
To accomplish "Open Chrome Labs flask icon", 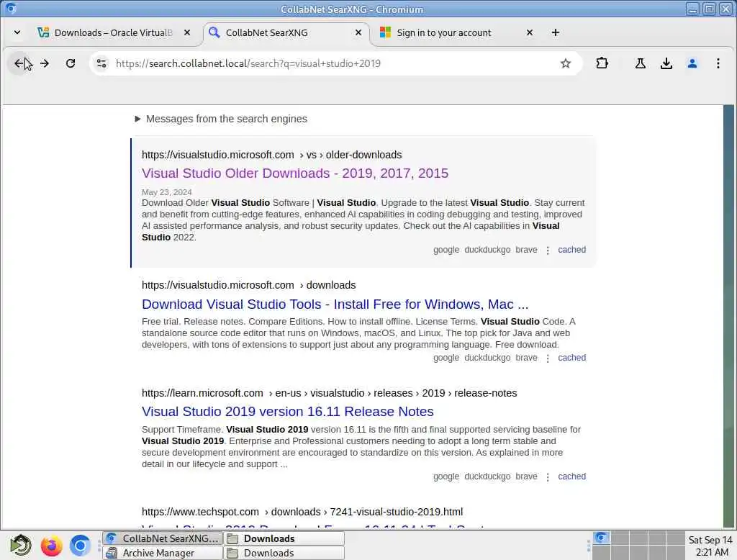I will (640, 63).
